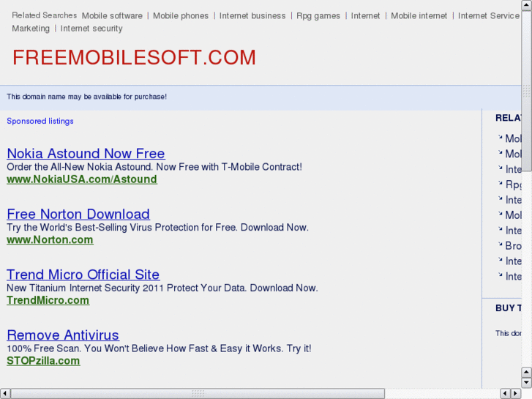Click the vertical scrollbar up arrow at top
The width and height of the screenshot is (532, 399).
pos(527,5)
